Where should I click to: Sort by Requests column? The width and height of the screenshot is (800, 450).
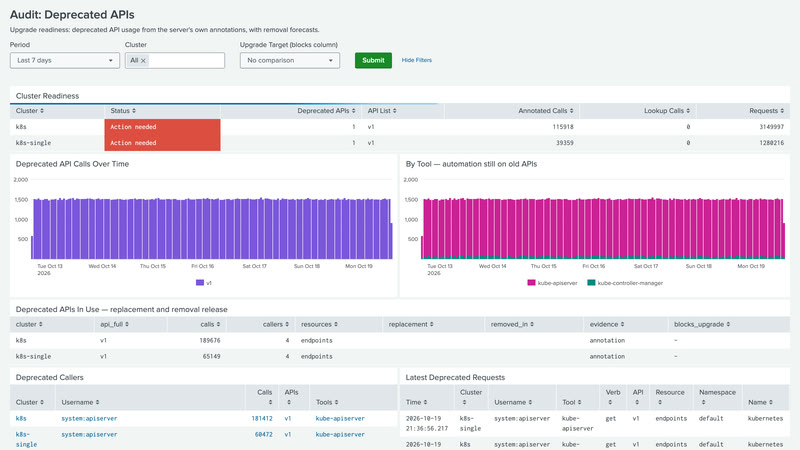pos(766,111)
